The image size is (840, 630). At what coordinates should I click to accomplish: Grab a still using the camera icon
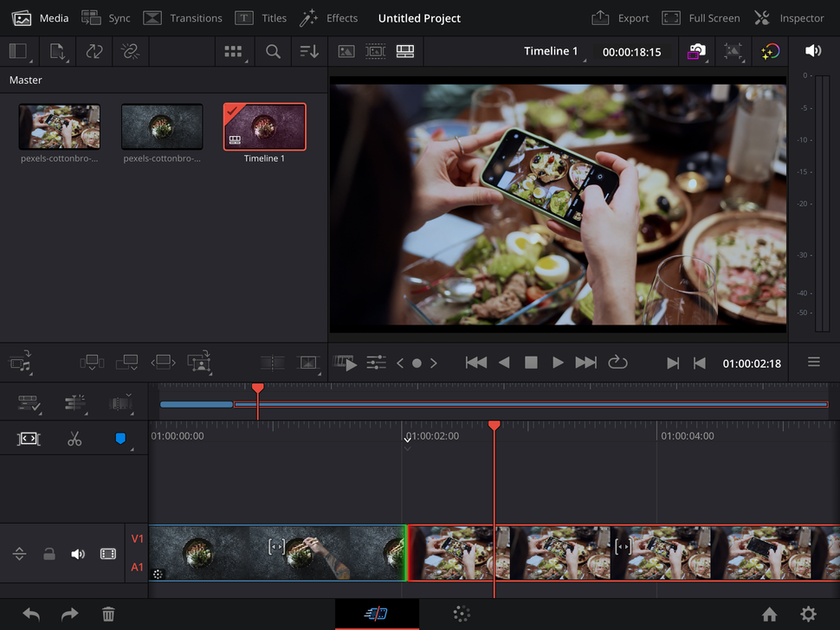point(695,52)
